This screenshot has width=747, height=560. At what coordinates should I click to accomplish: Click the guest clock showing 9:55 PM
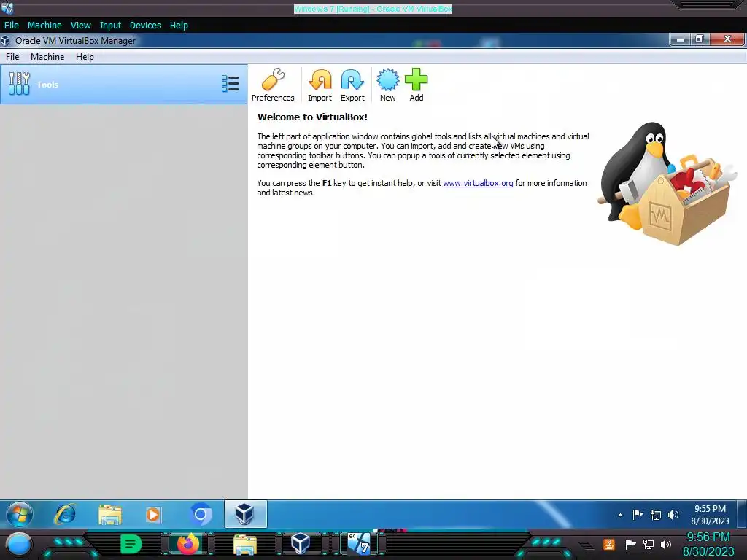[710, 515]
